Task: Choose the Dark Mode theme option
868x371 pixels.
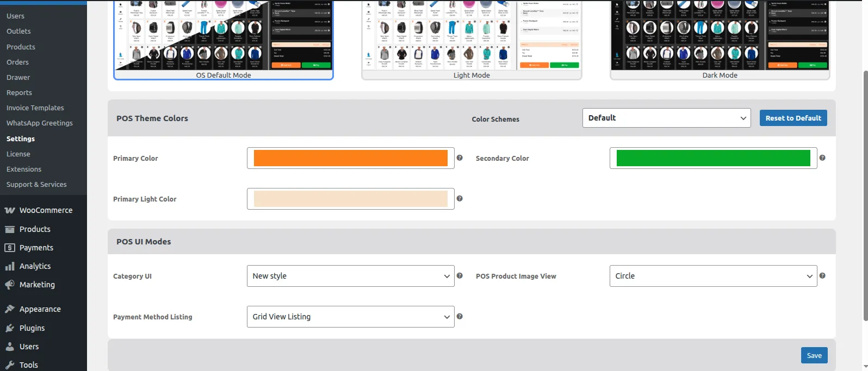Action: click(720, 38)
